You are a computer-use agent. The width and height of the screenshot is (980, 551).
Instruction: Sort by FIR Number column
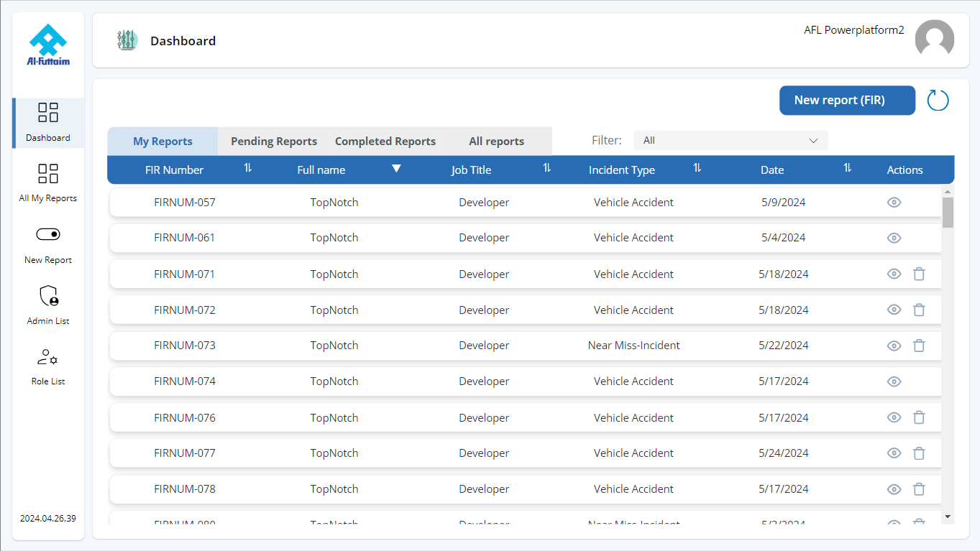click(x=248, y=168)
